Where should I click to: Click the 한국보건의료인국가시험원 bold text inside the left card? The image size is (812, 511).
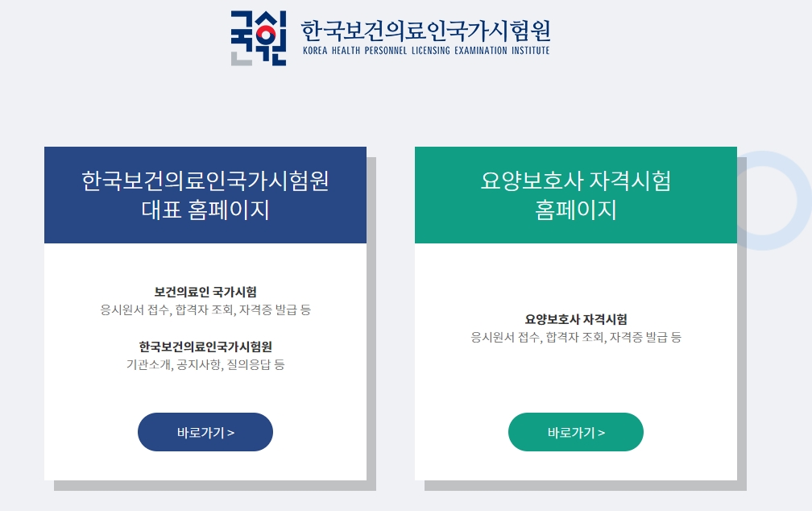[x=205, y=347]
